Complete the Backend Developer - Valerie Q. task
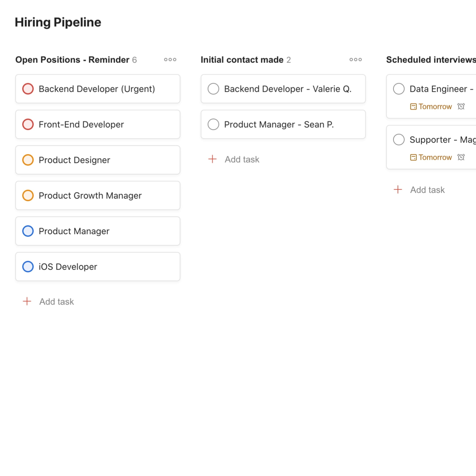 pos(213,89)
